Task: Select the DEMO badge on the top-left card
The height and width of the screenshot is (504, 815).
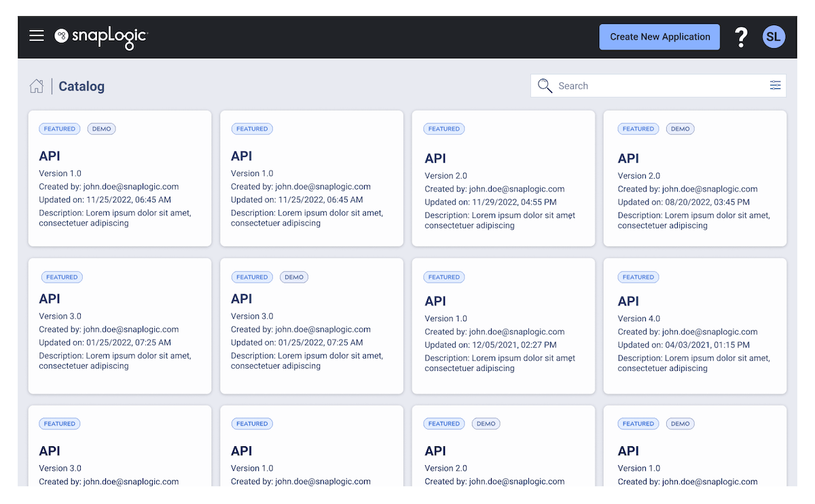Action: [101, 128]
